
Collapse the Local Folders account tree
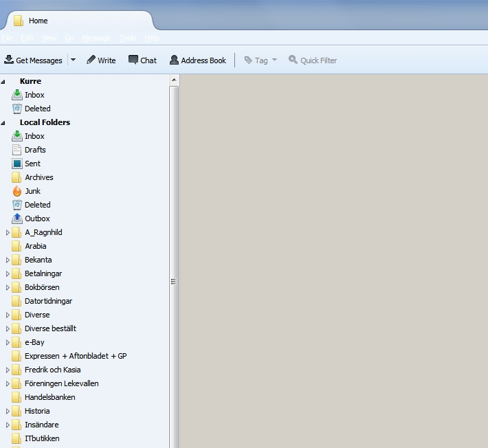click(x=4, y=123)
